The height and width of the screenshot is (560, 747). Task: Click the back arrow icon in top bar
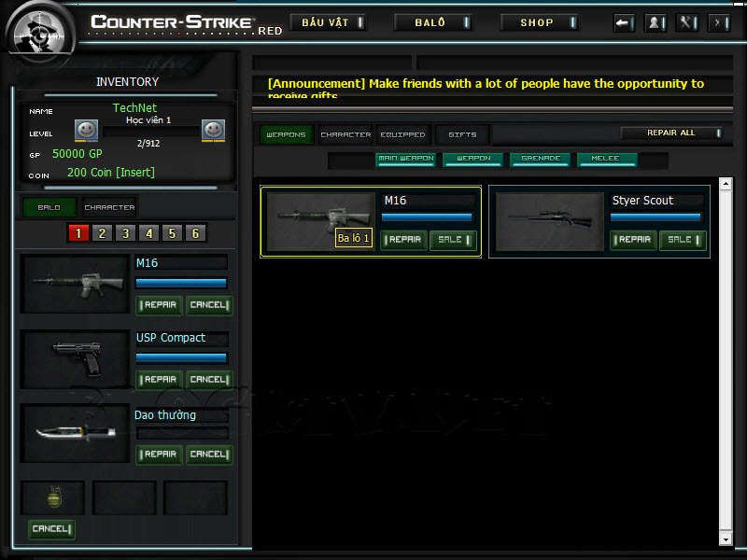click(x=624, y=22)
